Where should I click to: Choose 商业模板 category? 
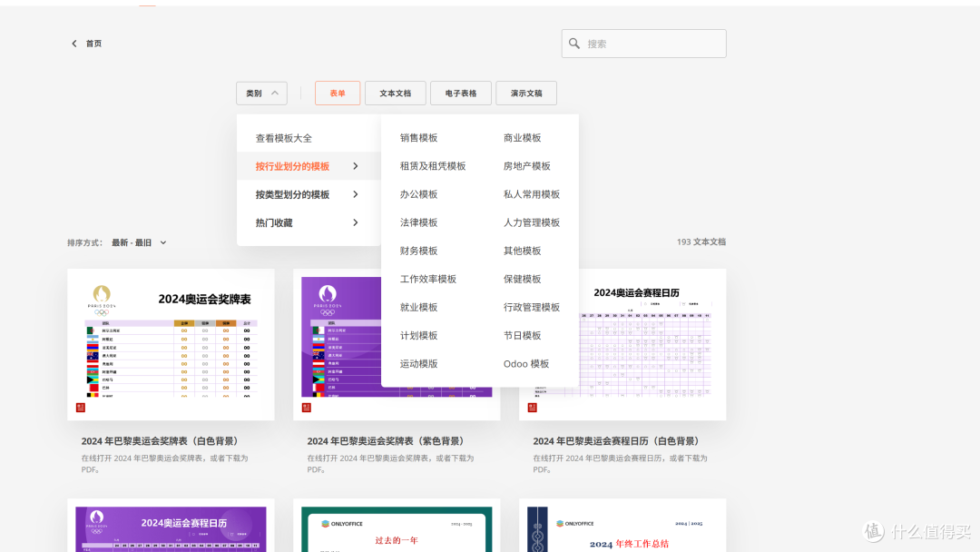point(523,137)
